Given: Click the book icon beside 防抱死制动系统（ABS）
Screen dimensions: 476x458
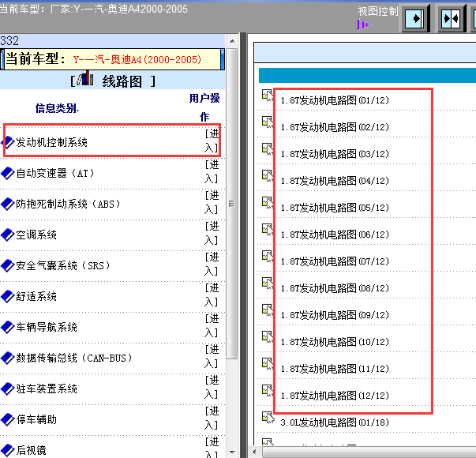Looking at the screenshot, I should (8, 204).
